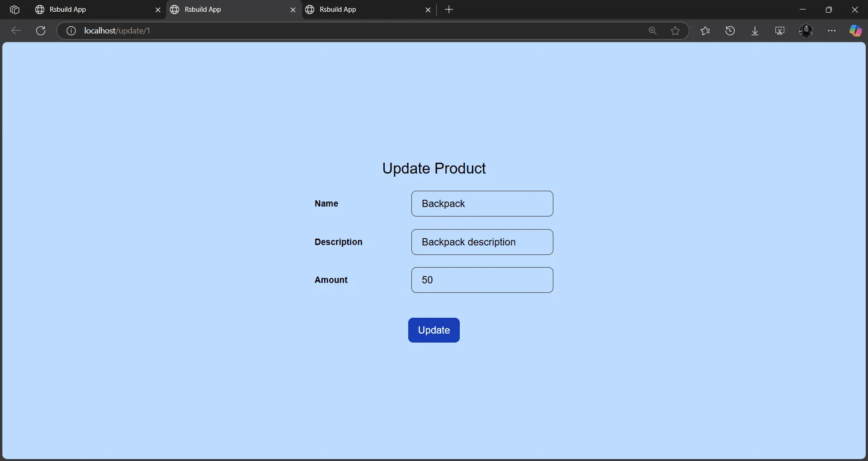Click the Amount label

[331, 280]
